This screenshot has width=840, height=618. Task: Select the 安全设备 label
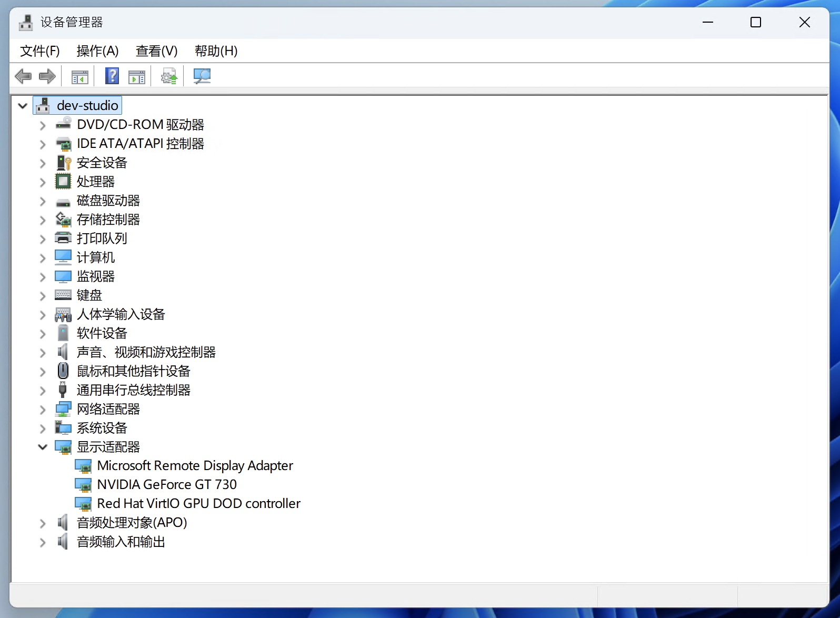[x=102, y=163]
